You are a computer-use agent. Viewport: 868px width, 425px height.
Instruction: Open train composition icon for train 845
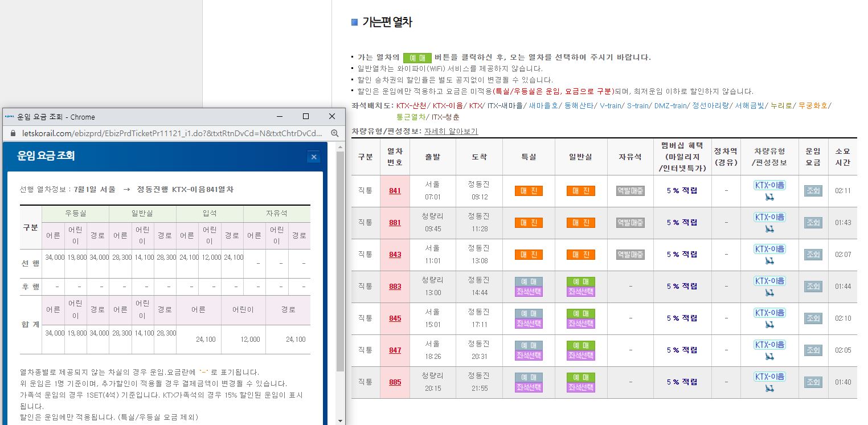(x=769, y=324)
